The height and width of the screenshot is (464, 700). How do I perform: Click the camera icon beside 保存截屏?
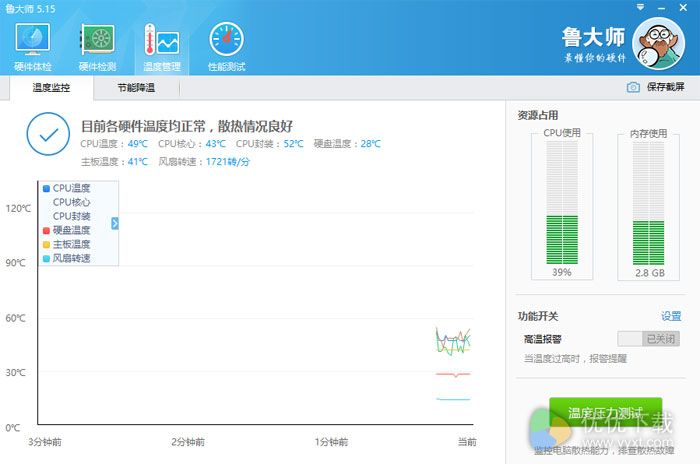pos(633,87)
